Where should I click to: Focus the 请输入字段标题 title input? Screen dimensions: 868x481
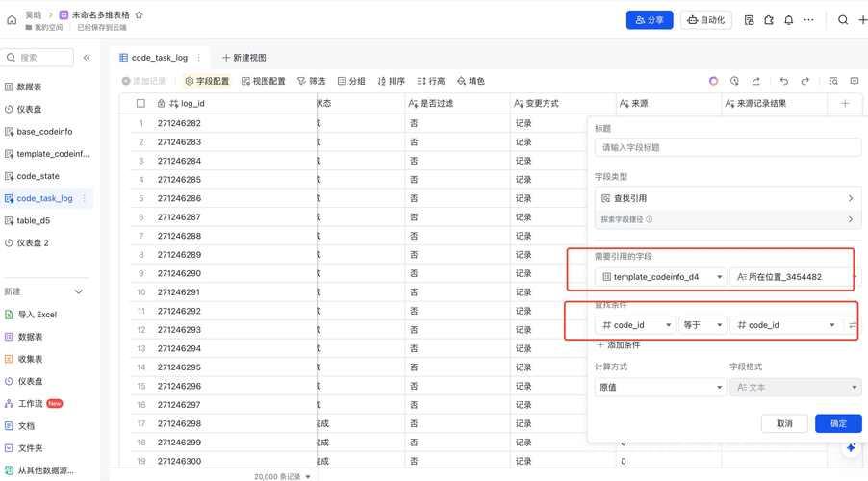[x=728, y=148]
